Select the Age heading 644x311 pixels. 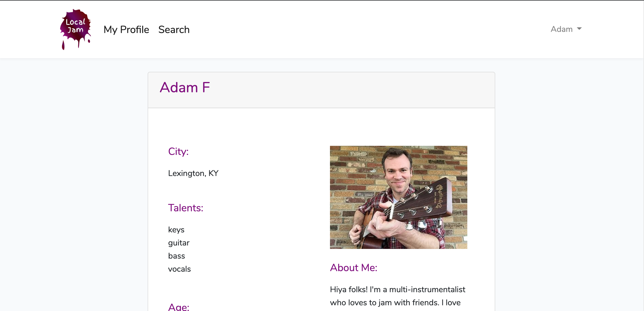(x=179, y=307)
